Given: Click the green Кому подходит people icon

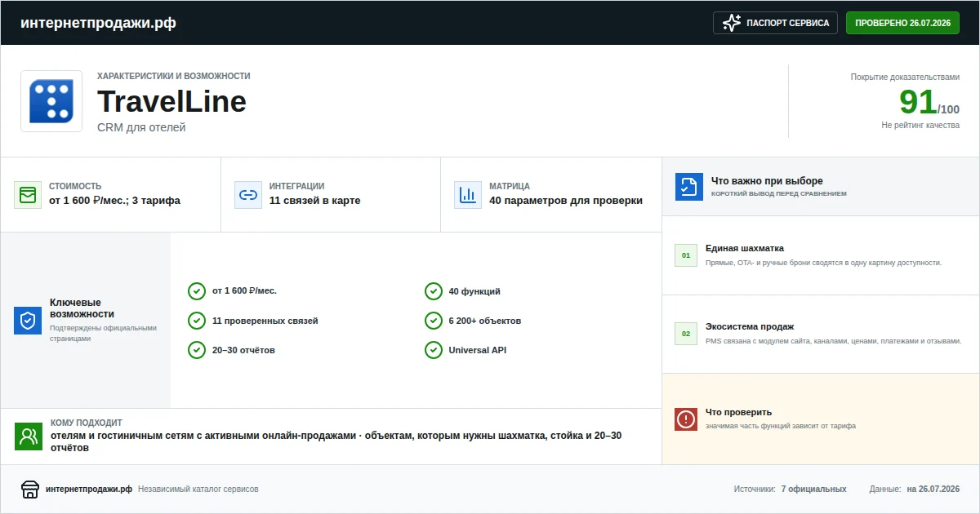Looking at the screenshot, I should (29, 436).
